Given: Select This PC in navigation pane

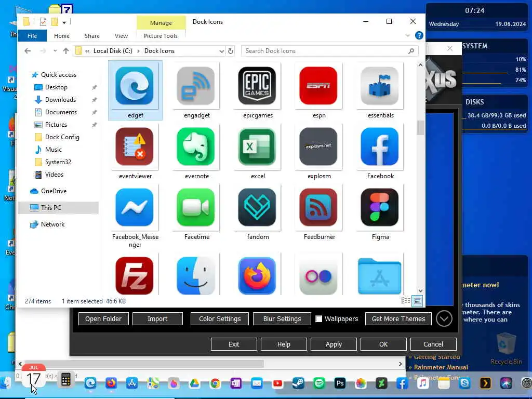Looking at the screenshot, I should pos(58,208).
